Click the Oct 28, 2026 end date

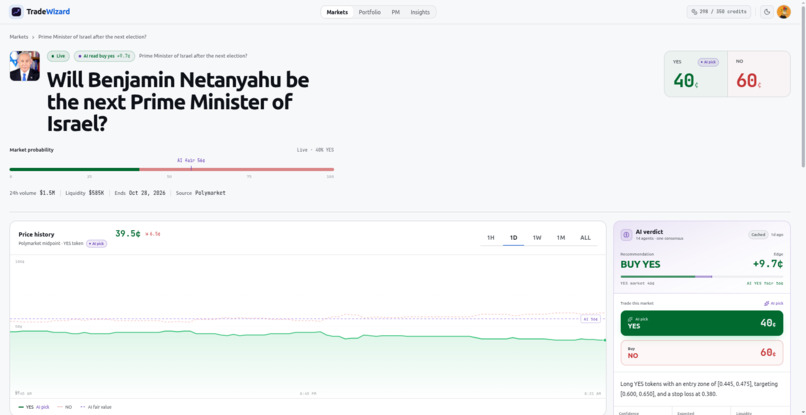pos(147,193)
